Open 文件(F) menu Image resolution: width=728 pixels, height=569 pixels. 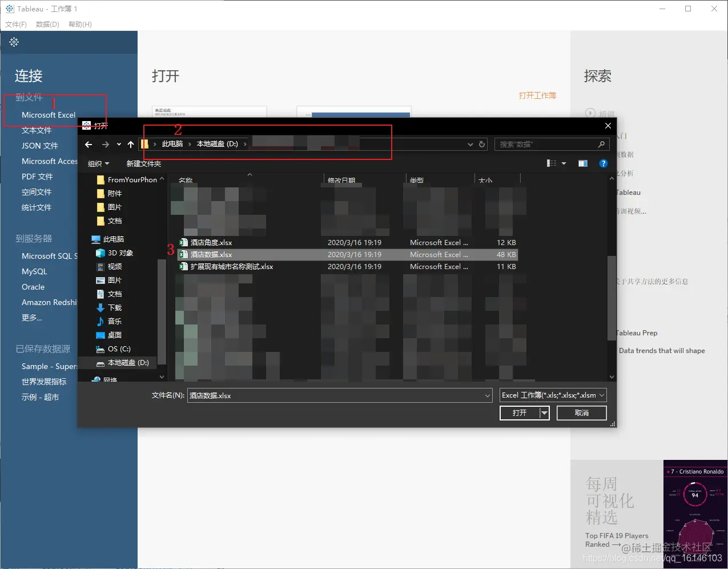click(16, 25)
